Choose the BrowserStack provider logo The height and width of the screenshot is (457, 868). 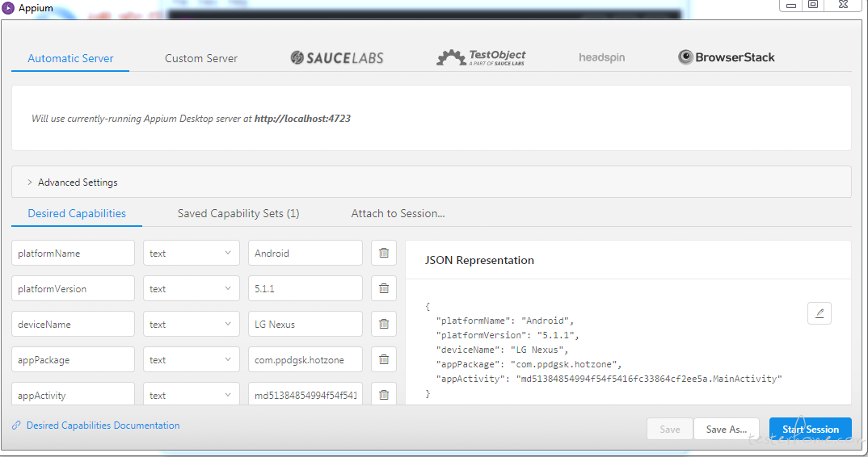click(726, 57)
